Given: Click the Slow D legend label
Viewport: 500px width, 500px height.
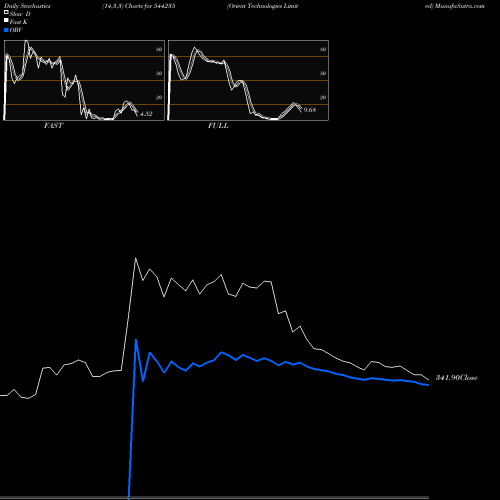Looking at the screenshot, I should tap(20, 14).
